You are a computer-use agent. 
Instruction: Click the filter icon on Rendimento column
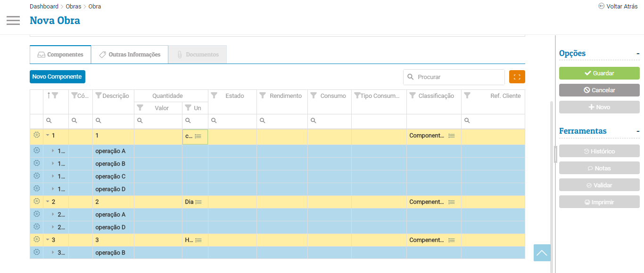(263, 96)
